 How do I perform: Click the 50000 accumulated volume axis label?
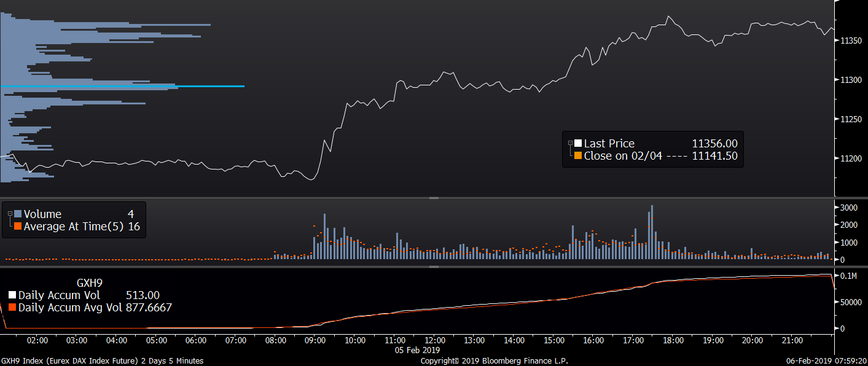851,302
